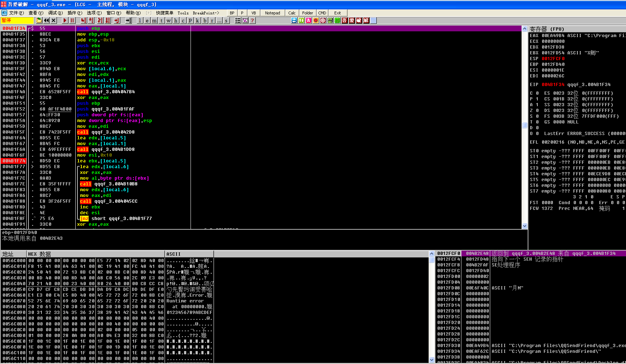Show threads with the 't' icon
This screenshot has width=626, height=364.
[161, 21]
